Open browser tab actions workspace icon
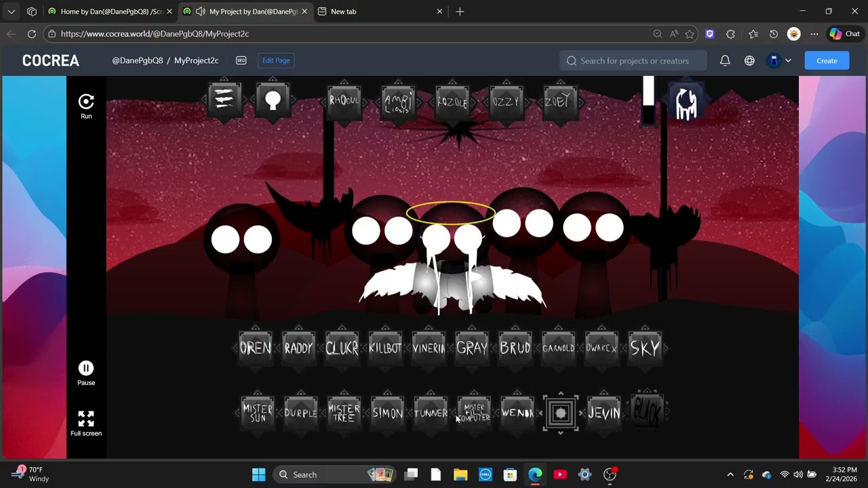 click(32, 12)
